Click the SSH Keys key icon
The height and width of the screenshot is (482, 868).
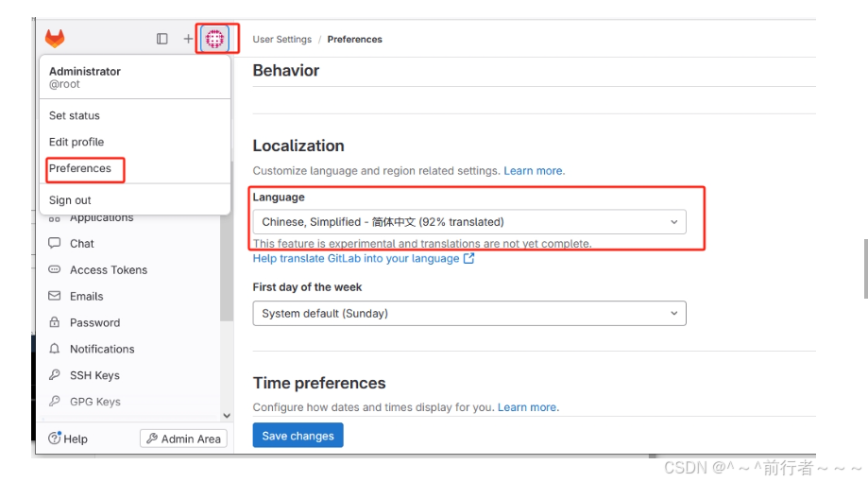pos(54,375)
